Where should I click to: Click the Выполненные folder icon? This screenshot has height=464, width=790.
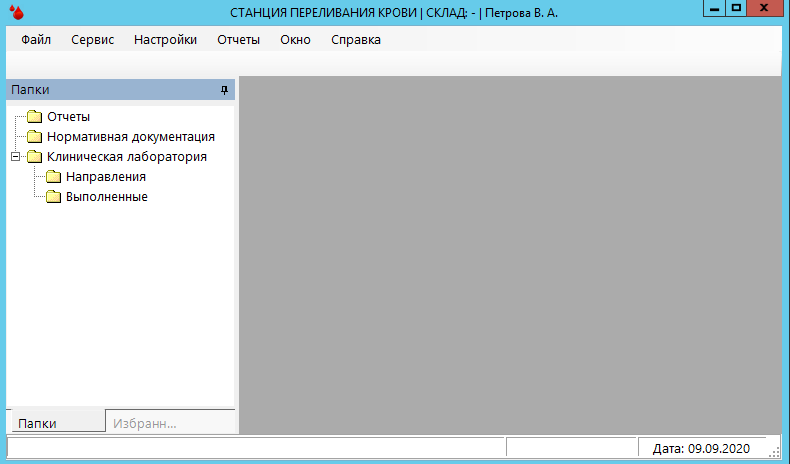(54, 197)
